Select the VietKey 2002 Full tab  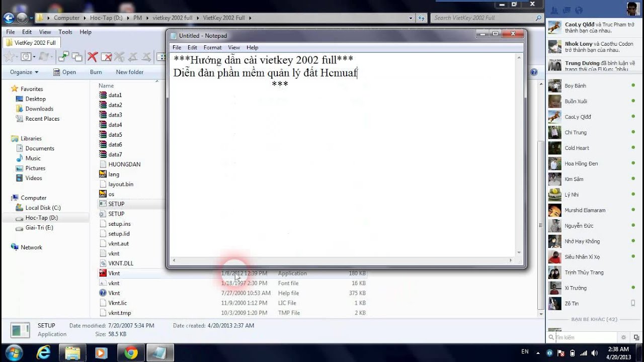click(31, 43)
